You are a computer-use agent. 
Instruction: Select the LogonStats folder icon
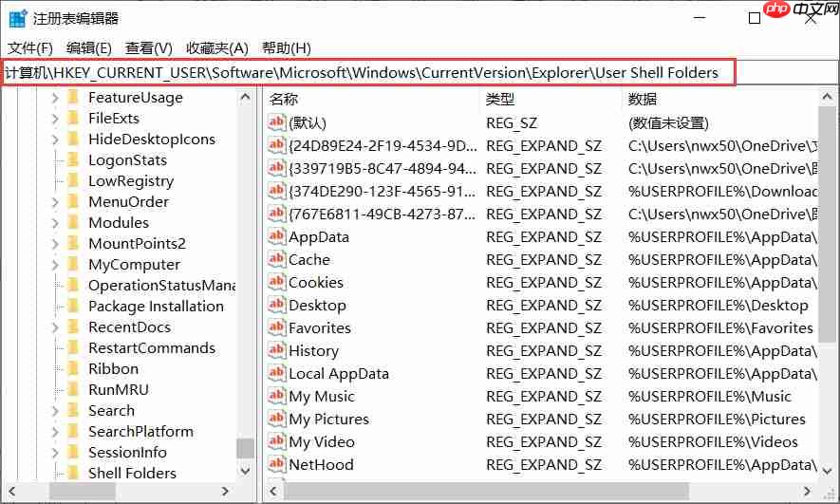(74, 160)
